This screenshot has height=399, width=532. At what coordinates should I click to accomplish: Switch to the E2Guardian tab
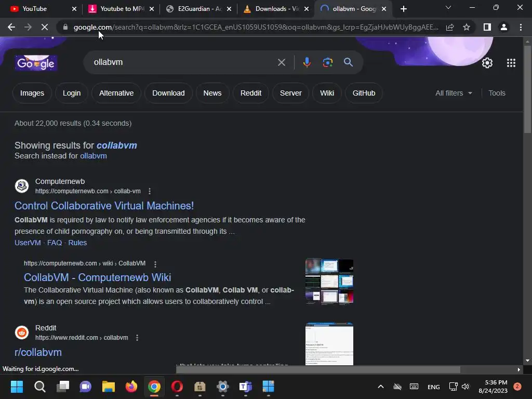[x=197, y=9]
